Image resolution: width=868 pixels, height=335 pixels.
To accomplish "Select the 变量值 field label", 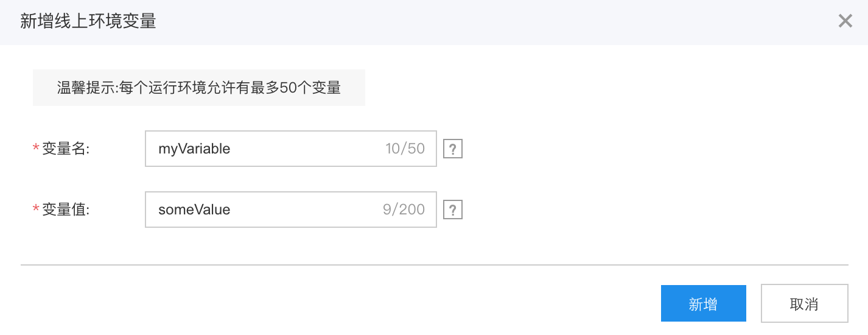I will 66,210.
